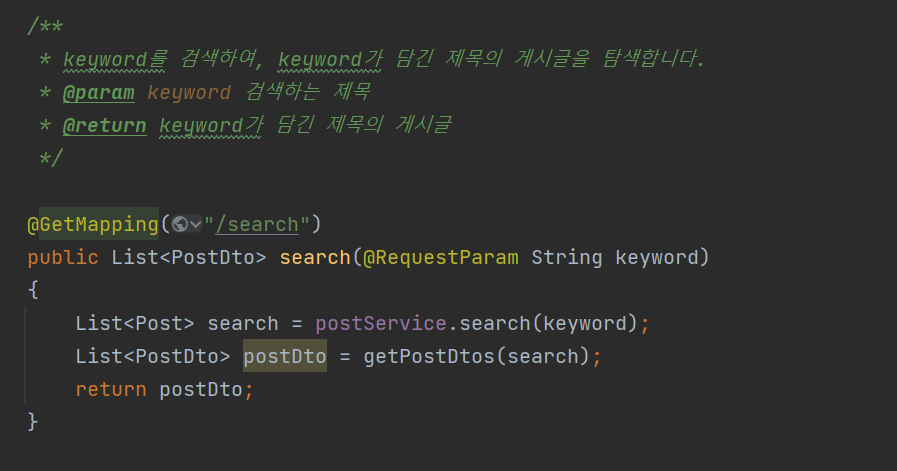Click keyword argument inside postService.search call
Screen dimensions: 897x471
584,323
